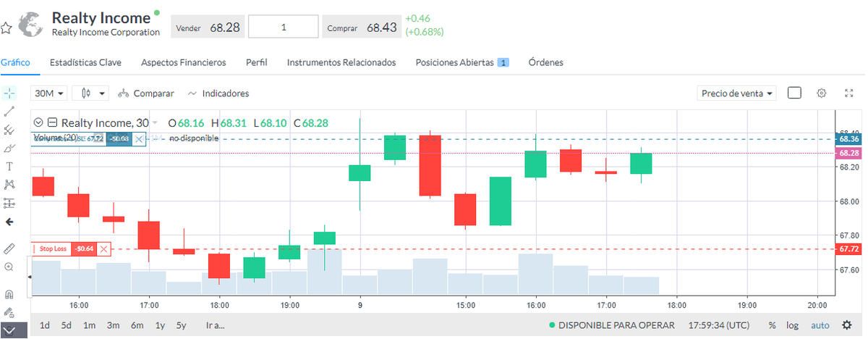Toggle percent scale with % button
Image resolution: width=868 pixels, height=339 pixels.
pos(773,325)
